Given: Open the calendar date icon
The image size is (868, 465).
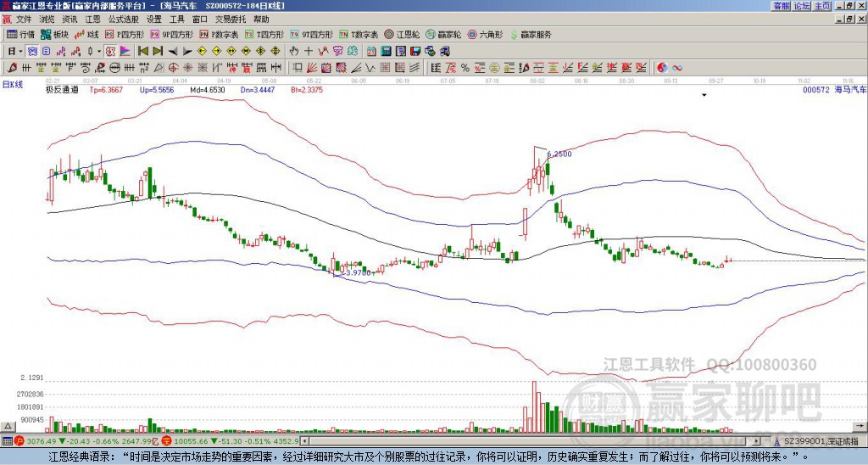Looking at the screenshot, I should click(371, 52).
